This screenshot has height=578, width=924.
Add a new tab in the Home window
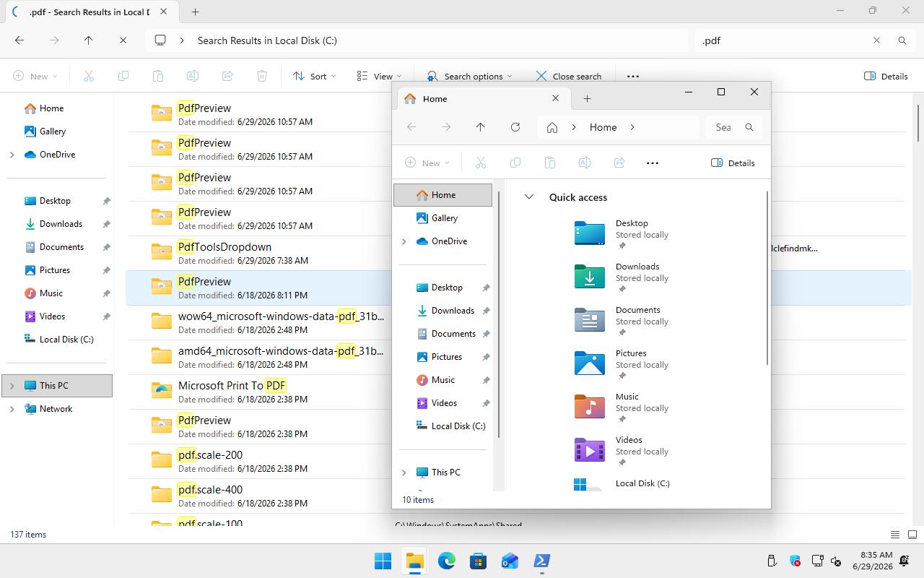tap(587, 98)
